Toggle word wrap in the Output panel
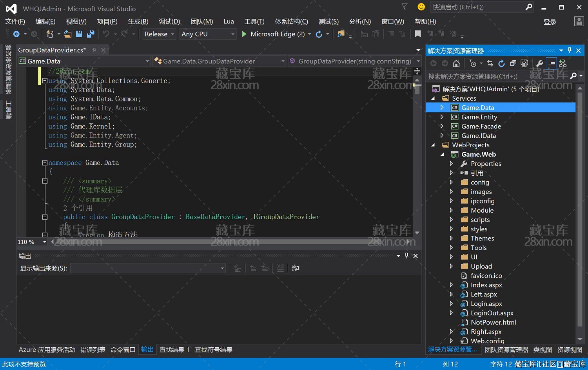 coord(296,268)
